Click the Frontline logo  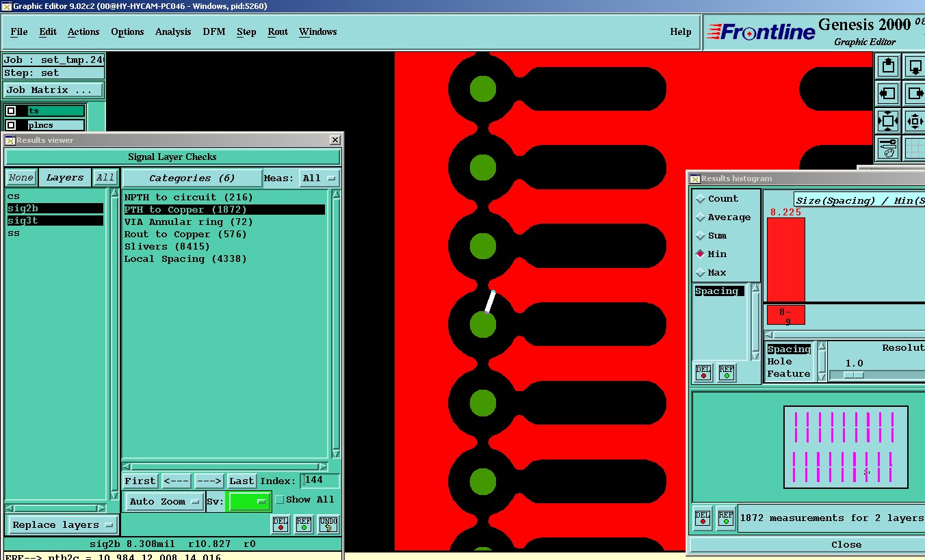(x=761, y=32)
